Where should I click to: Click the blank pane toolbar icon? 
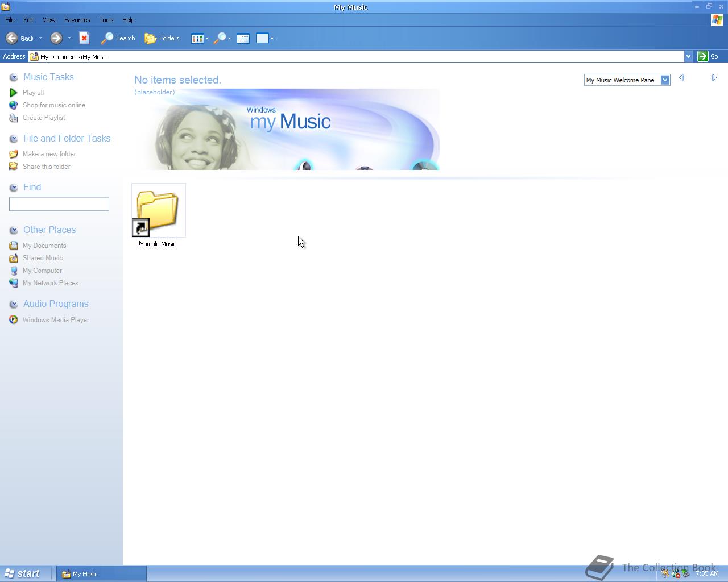pyautogui.click(x=262, y=38)
